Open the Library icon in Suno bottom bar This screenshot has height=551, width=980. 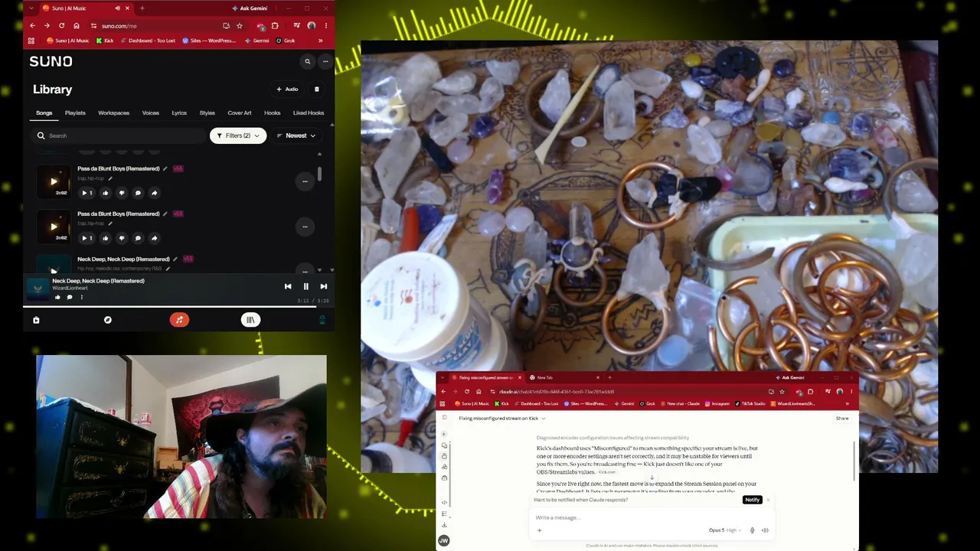click(250, 320)
